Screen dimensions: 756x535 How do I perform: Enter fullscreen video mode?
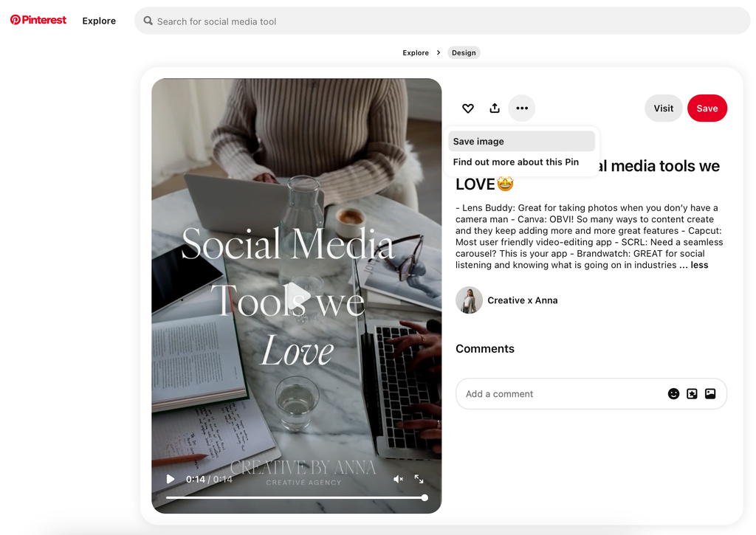pos(419,479)
